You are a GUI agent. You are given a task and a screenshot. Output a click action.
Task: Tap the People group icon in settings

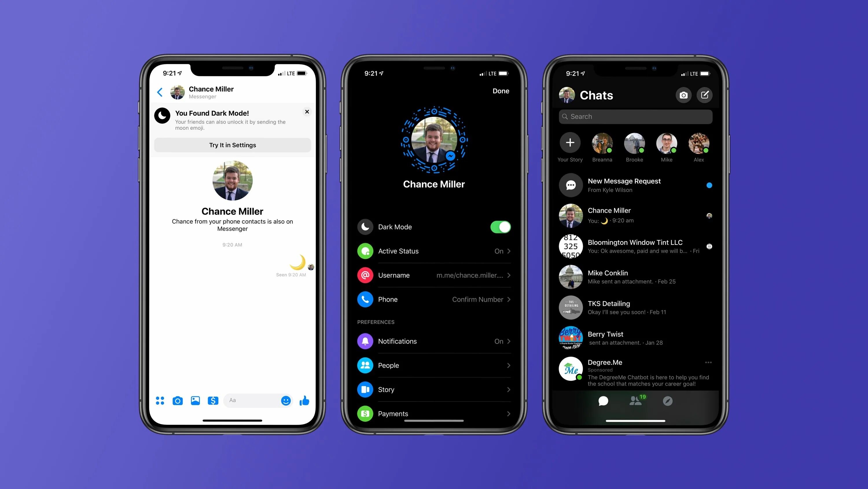[x=365, y=365]
